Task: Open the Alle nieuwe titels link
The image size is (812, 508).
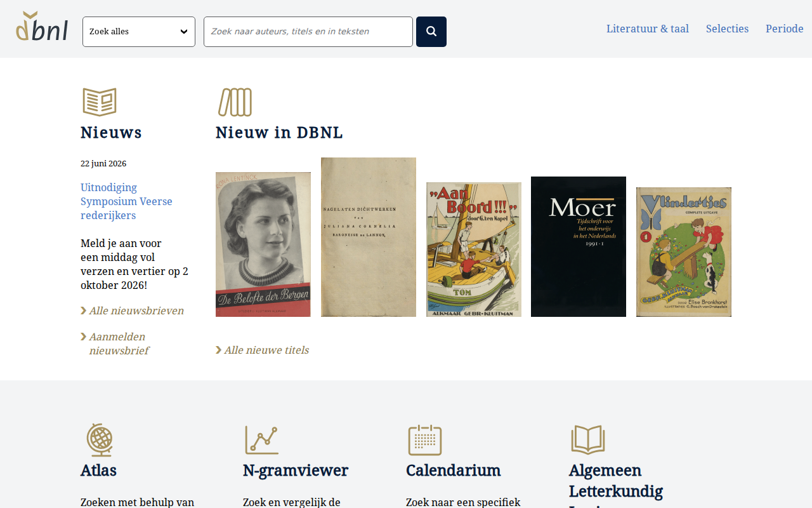Action: click(x=262, y=350)
